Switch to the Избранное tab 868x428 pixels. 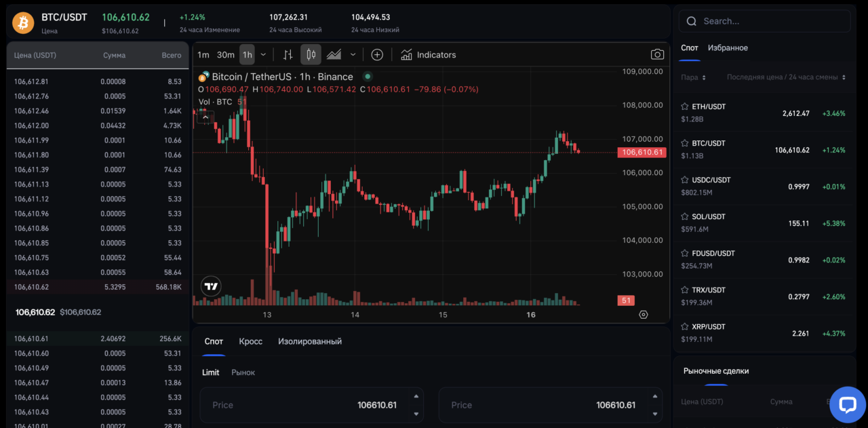pos(728,48)
